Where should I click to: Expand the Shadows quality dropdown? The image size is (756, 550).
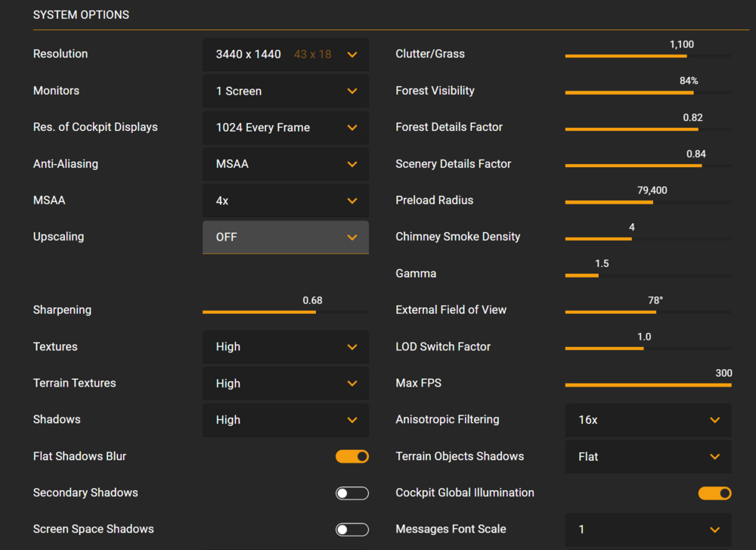[x=285, y=420]
